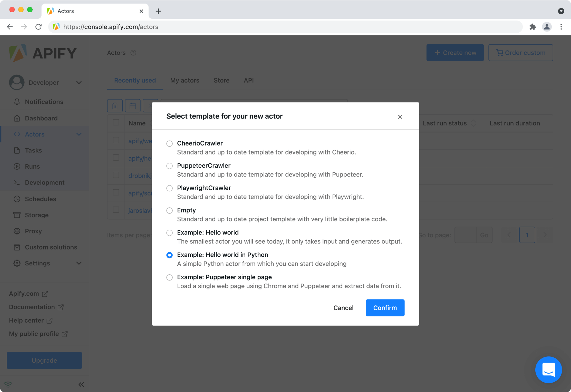Viewport: 571px width, 392px height.
Task: Open My public profile link
Action: pyautogui.click(x=38, y=334)
